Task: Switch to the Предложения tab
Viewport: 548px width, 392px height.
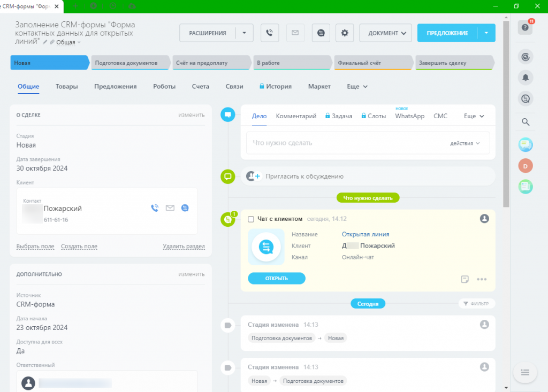Action: [116, 86]
